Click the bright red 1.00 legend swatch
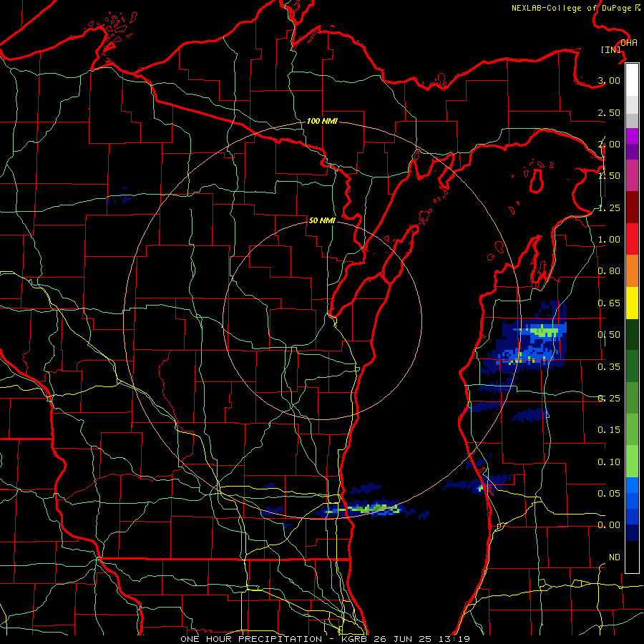644x644 pixels. click(x=632, y=239)
